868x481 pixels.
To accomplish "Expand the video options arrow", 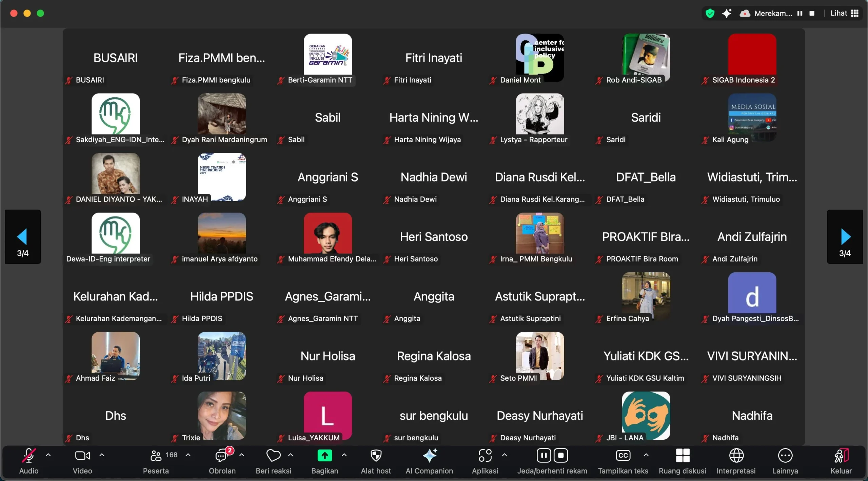I will (x=102, y=455).
